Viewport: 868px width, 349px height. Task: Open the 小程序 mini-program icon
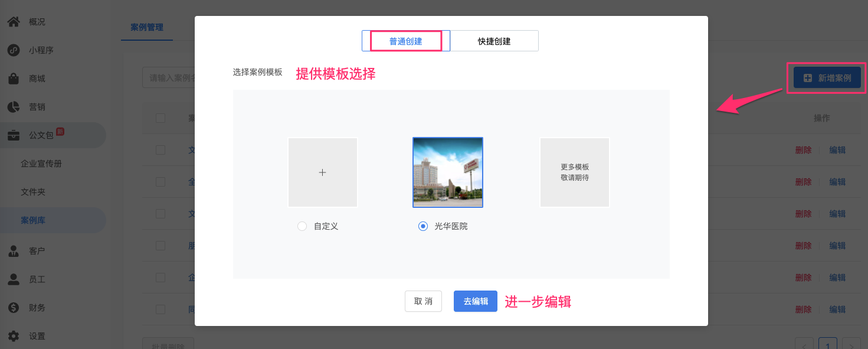[14, 50]
